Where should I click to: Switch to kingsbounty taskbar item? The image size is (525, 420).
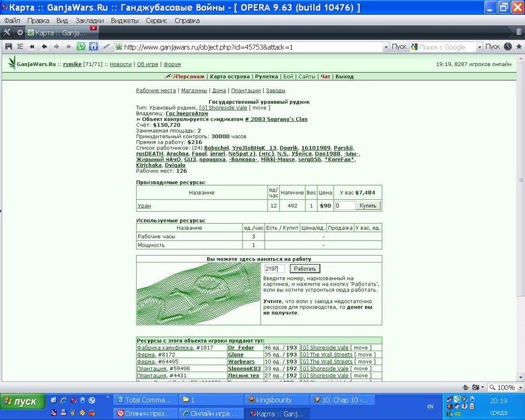pos(276,400)
